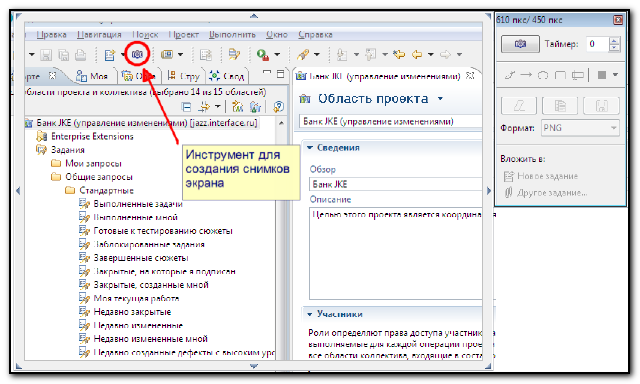The image size is (640, 384).
Task: Click the Save toolbar icon
Action: pyautogui.click(x=46, y=55)
